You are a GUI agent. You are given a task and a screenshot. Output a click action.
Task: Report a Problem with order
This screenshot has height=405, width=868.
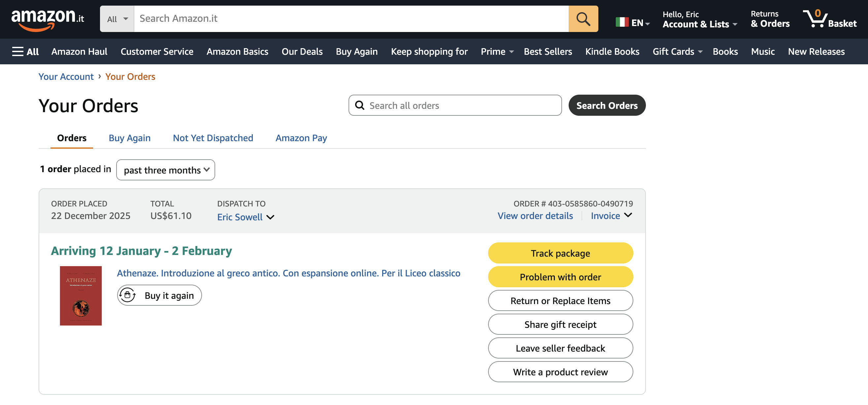[560, 277]
